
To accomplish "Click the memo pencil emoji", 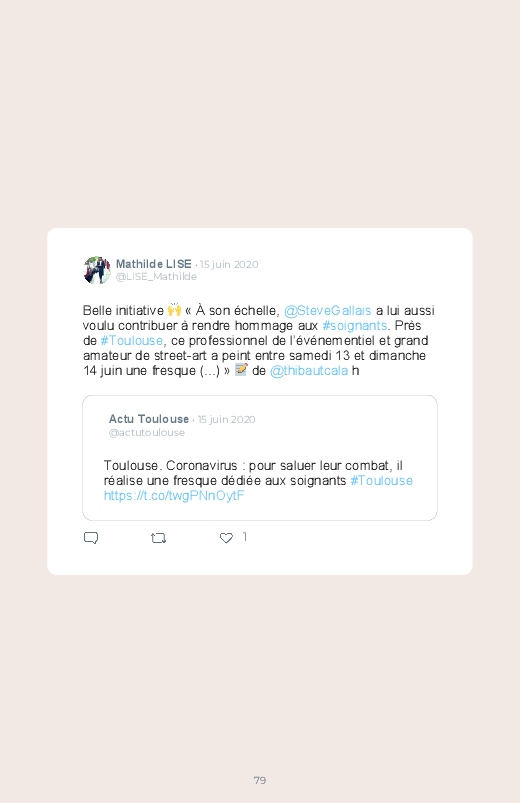I will pyautogui.click(x=241, y=370).
